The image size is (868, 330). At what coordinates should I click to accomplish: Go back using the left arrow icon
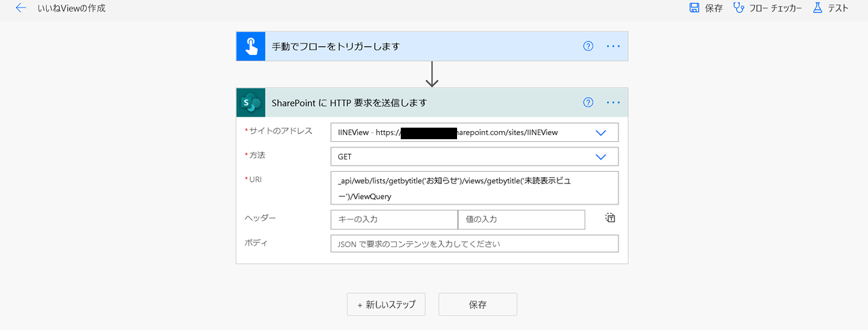click(21, 8)
